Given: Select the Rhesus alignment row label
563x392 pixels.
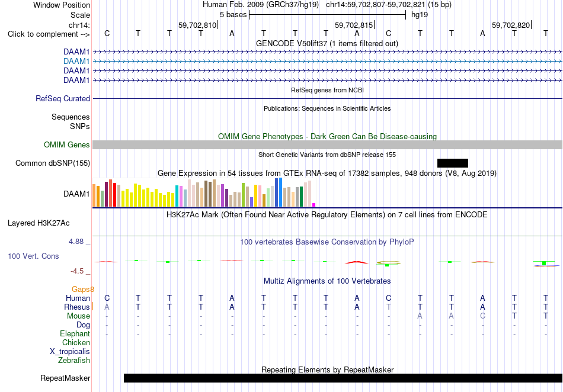Looking at the screenshot, I should click(x=77, y=307).
